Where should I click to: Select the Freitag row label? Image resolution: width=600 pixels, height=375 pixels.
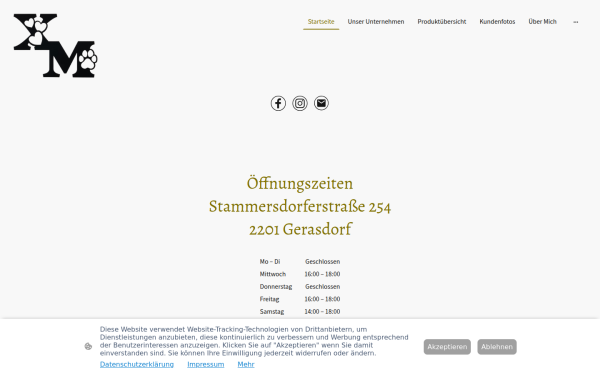coord(269,299)
